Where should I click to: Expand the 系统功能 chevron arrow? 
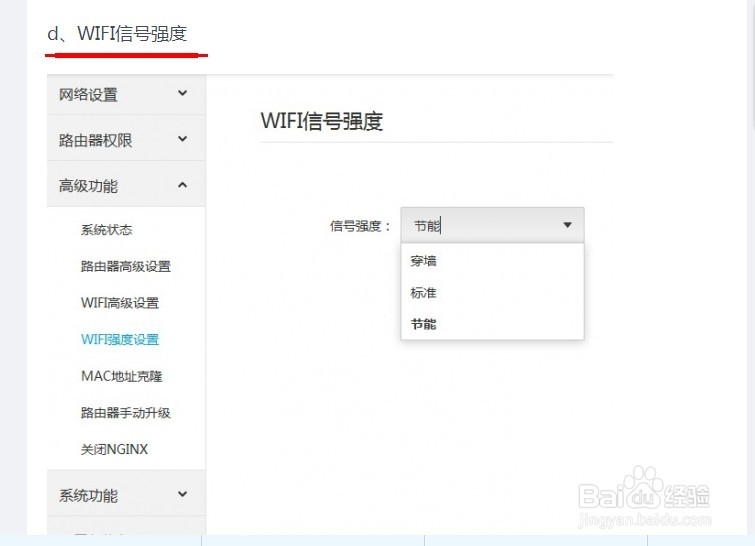tap(182, 494)
